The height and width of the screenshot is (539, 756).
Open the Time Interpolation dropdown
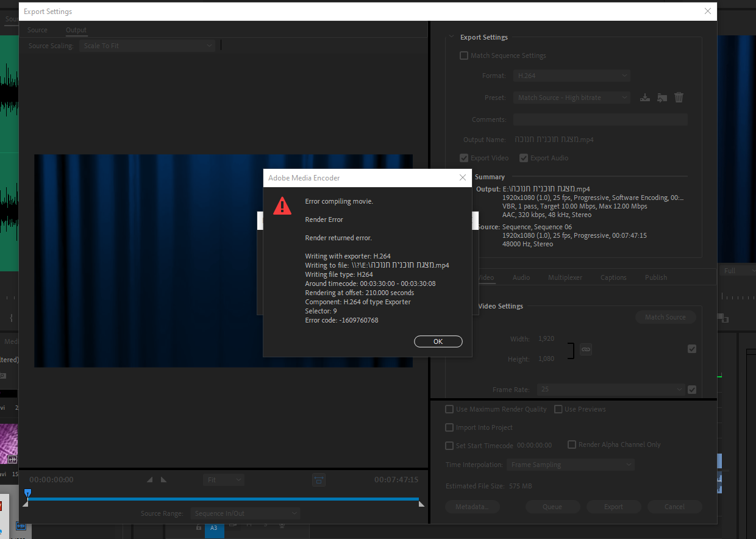click(570, 465)
